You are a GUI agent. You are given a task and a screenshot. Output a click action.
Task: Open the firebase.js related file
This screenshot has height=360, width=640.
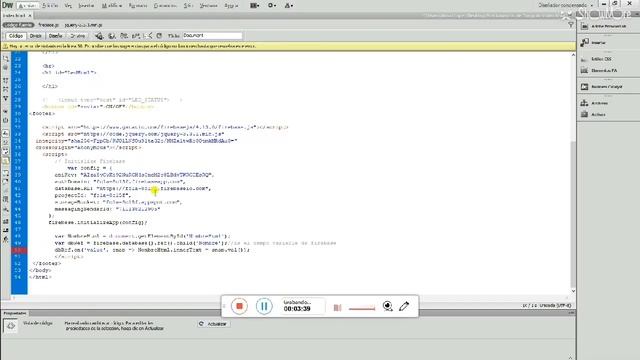coord(48,25)
